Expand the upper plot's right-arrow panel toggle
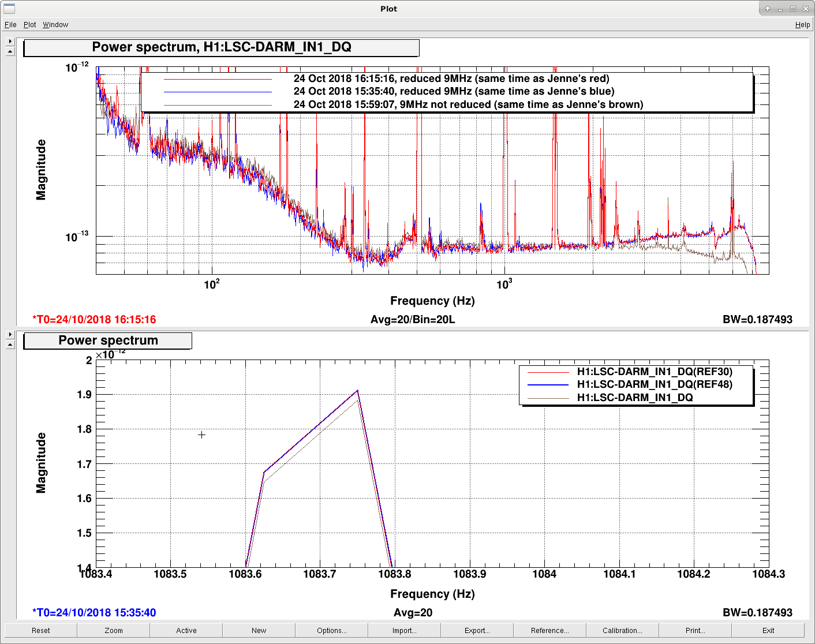Screen dimensions: 815x644 10,42
